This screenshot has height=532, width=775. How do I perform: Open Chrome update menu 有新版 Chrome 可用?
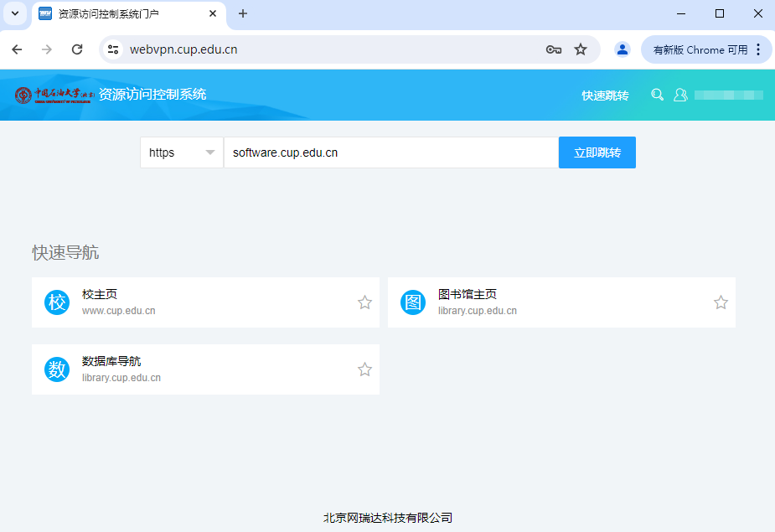click(706, 49)
